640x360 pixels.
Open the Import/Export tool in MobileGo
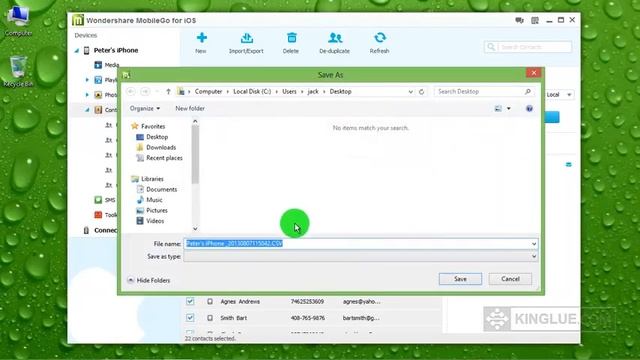click(247, 38)
